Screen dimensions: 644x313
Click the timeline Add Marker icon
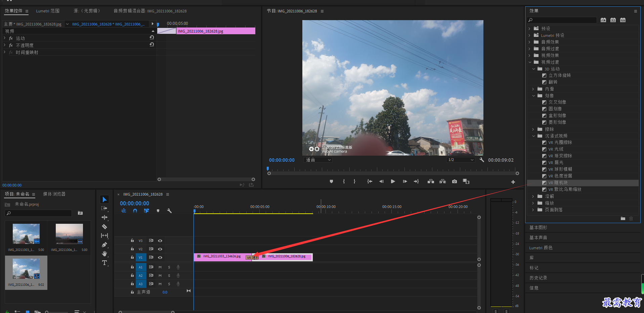click(x=158, y=211)
